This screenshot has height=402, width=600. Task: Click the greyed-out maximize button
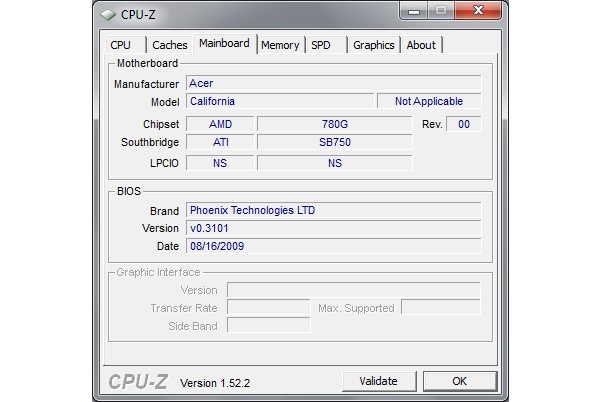click(441, 10)
